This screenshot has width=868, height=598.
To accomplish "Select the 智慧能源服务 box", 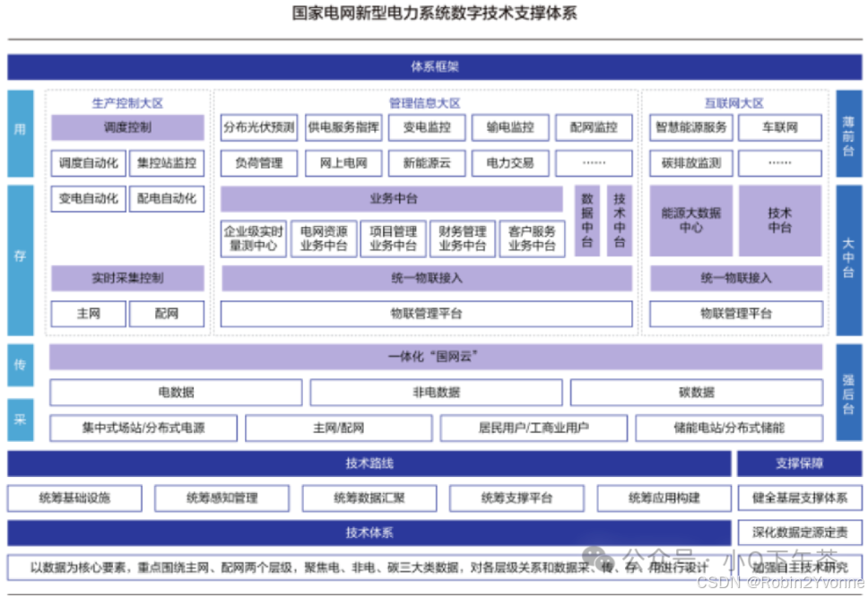I will pos(691,127).
